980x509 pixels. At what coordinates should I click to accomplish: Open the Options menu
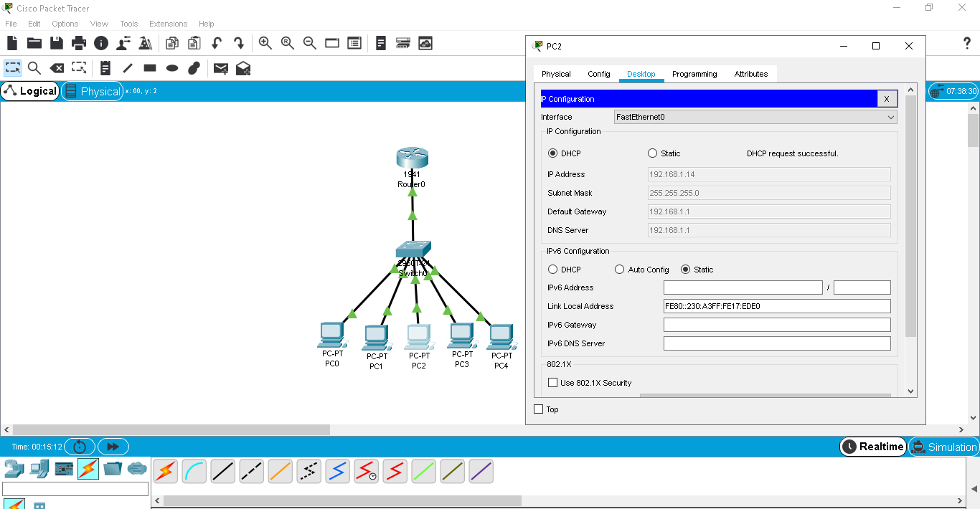point(65,24)
